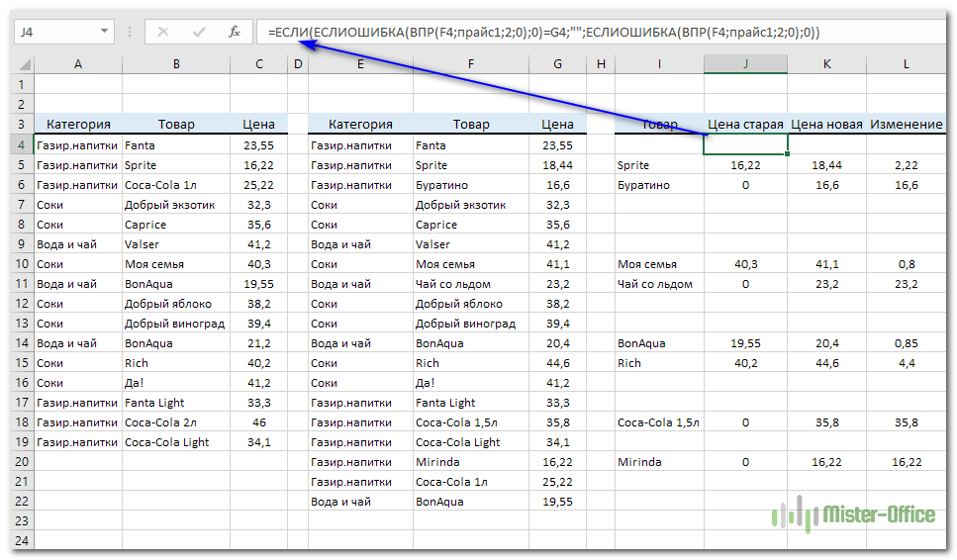This screenshot has width=957, height=560.
Task: Select column L header
Action: tap(906, 64)
